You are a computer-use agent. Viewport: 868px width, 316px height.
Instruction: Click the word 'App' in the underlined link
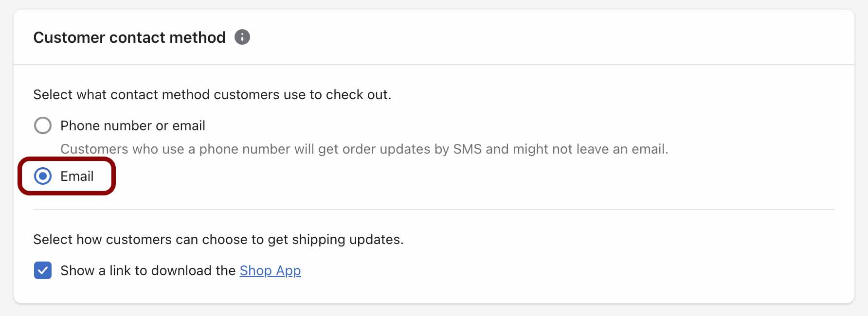(289, 271)
